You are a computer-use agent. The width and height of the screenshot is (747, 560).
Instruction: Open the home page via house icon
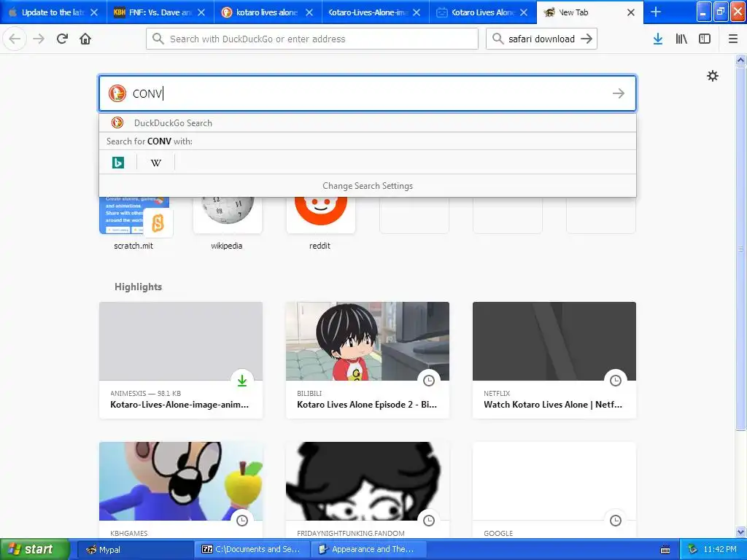(x=85, y=39)
